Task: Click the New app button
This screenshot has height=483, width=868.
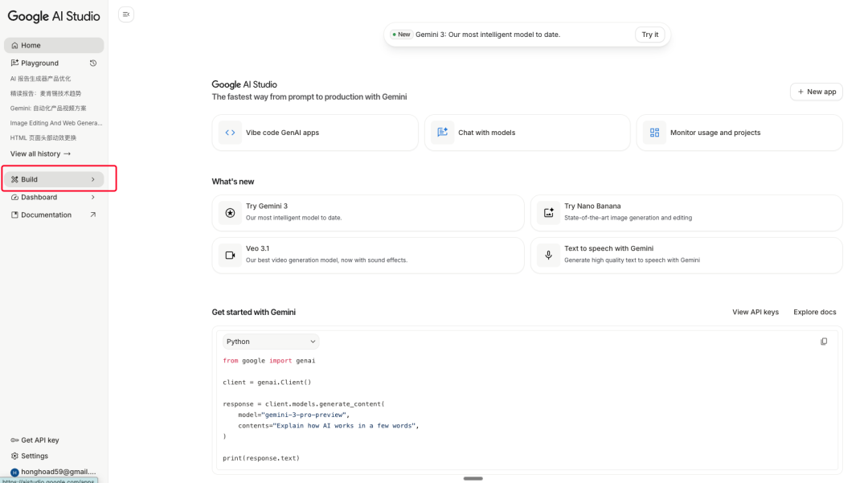Action: coord(817,92)
